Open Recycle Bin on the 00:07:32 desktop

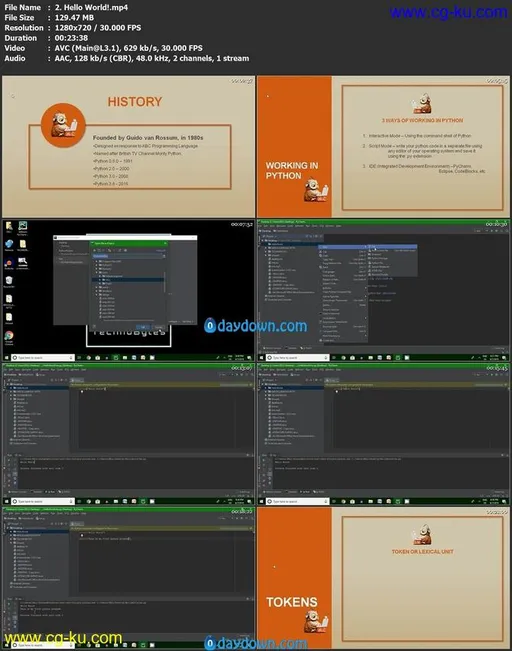9,281
